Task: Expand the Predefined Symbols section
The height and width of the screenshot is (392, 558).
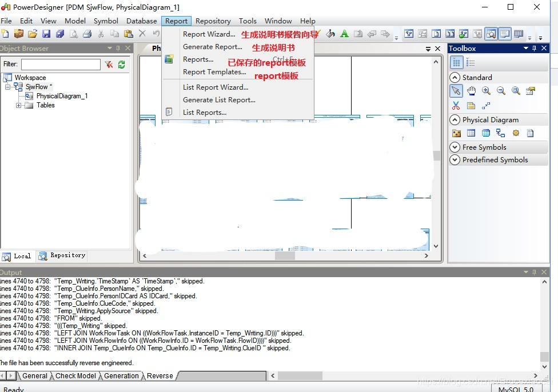Action: click(x=455, y=160)
